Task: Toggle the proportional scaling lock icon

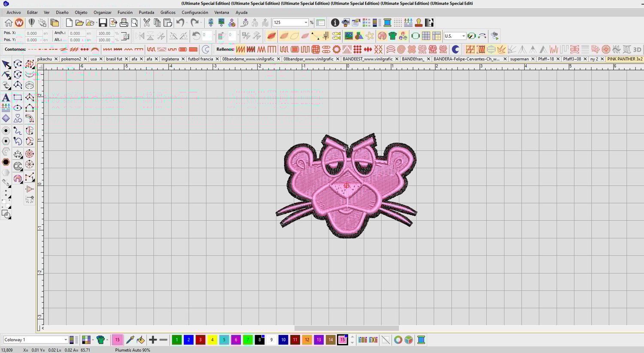Action: point(125,36)
